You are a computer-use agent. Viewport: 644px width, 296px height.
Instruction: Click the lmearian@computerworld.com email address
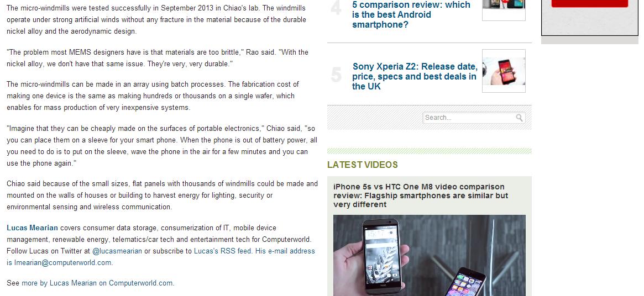tap(63, 263)
